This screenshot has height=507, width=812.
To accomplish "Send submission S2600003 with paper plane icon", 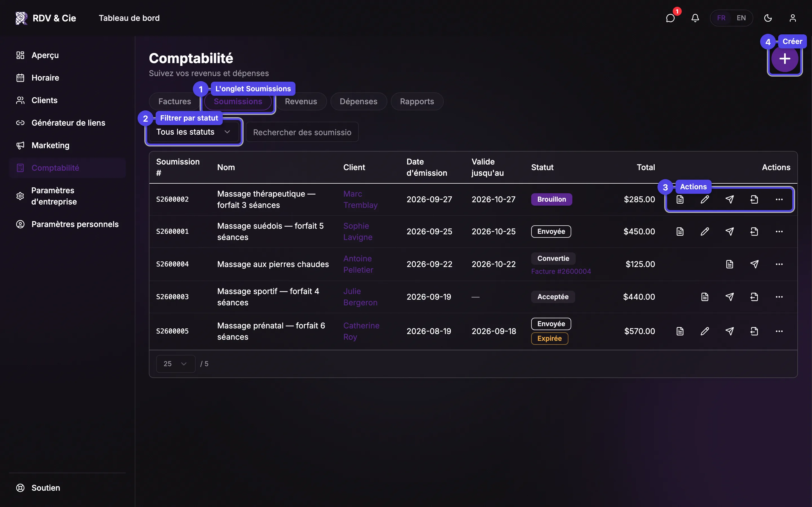I will tap(729, 297).
